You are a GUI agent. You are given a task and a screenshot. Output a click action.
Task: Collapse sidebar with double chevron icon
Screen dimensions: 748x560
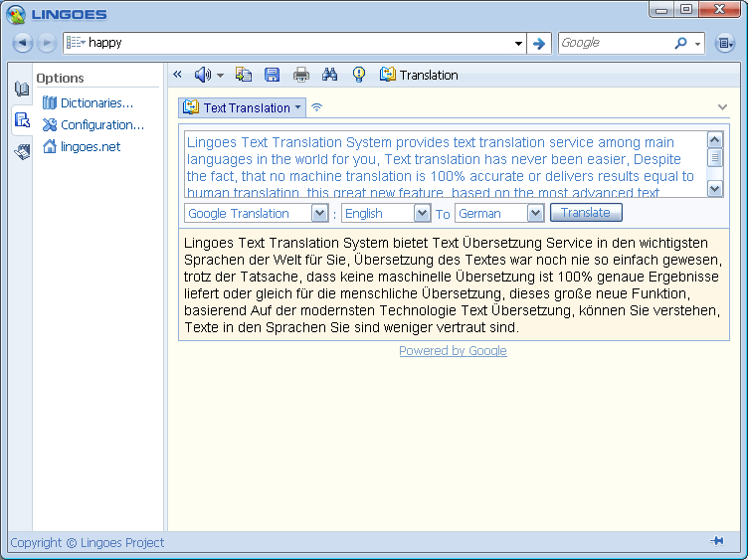coord(178,75)
